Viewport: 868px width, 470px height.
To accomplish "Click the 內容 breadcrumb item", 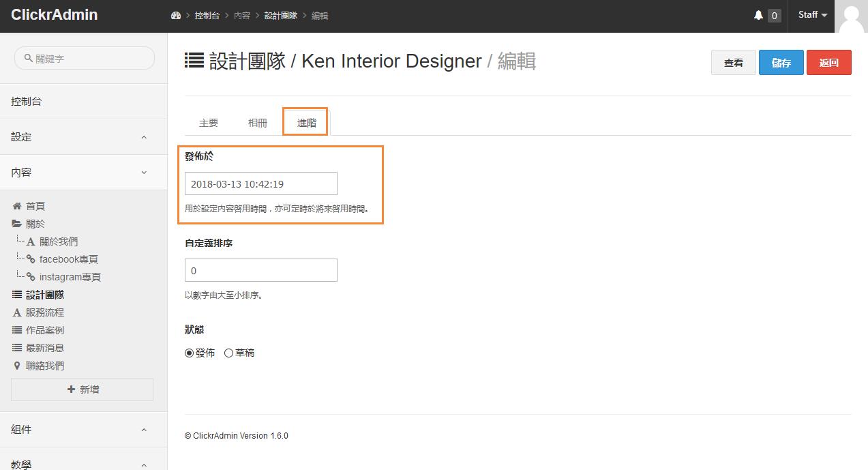I will pos(242,15).
